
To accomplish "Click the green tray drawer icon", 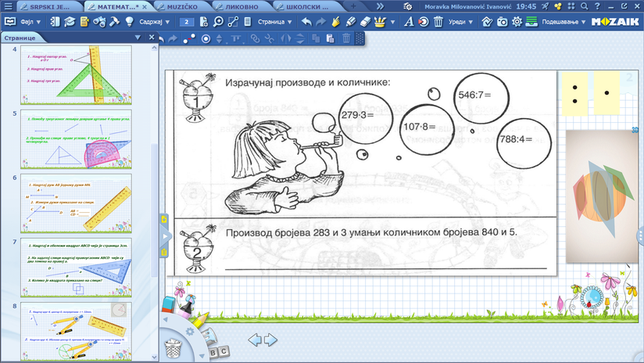I will (531, 22).
